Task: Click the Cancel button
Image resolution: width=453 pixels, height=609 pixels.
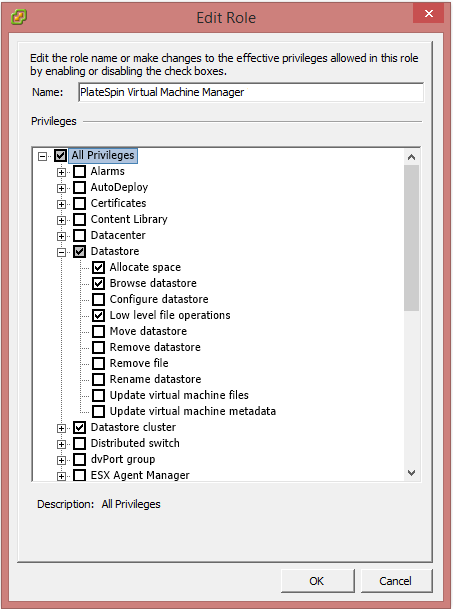Action: pos(396,581)
